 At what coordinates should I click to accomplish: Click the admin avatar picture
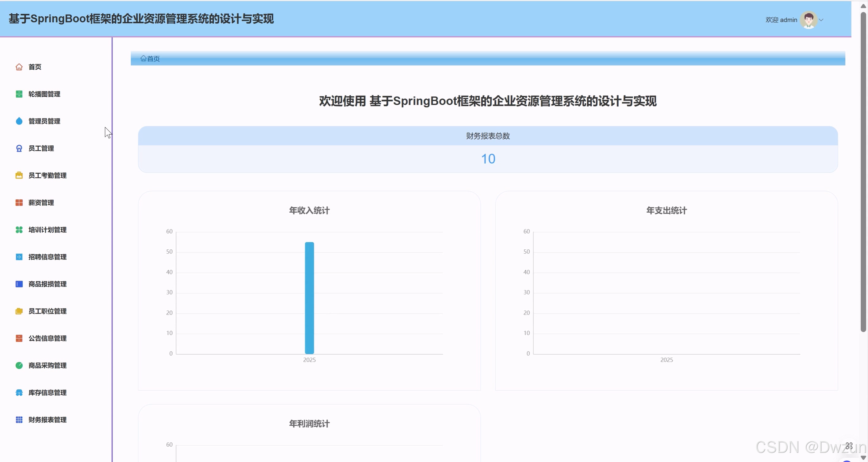tap(809, 20)
